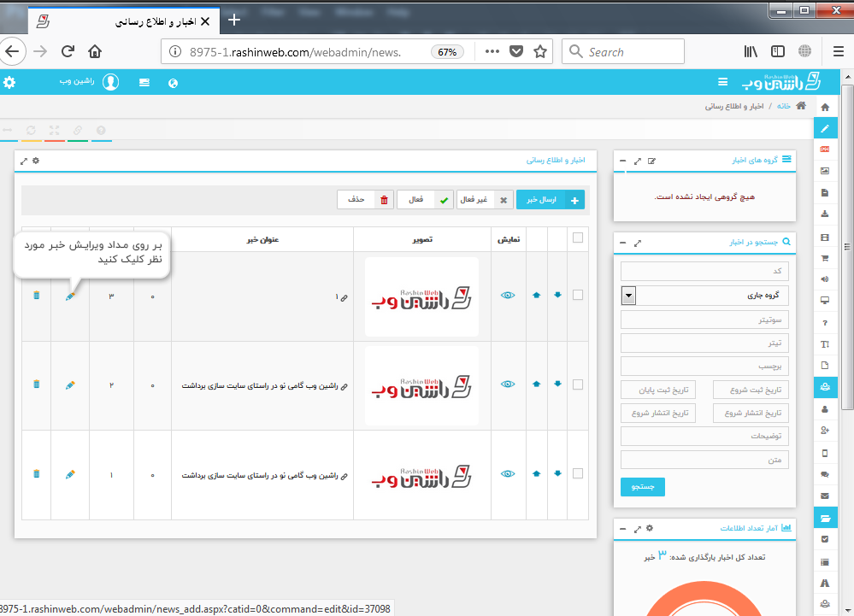Open the گروه جاری dropdown
Screen dimensions: 854x616
coord(704,296)
